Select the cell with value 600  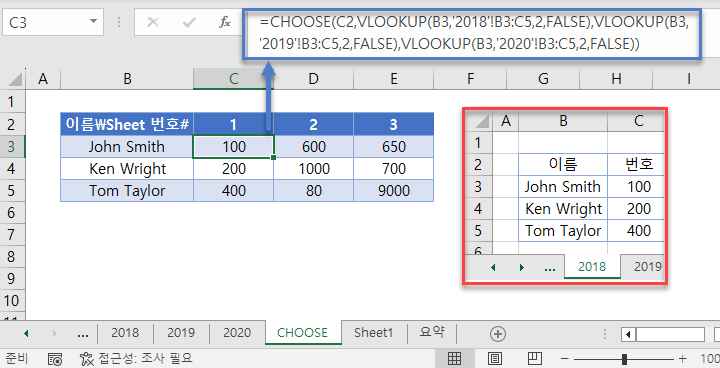313,147
